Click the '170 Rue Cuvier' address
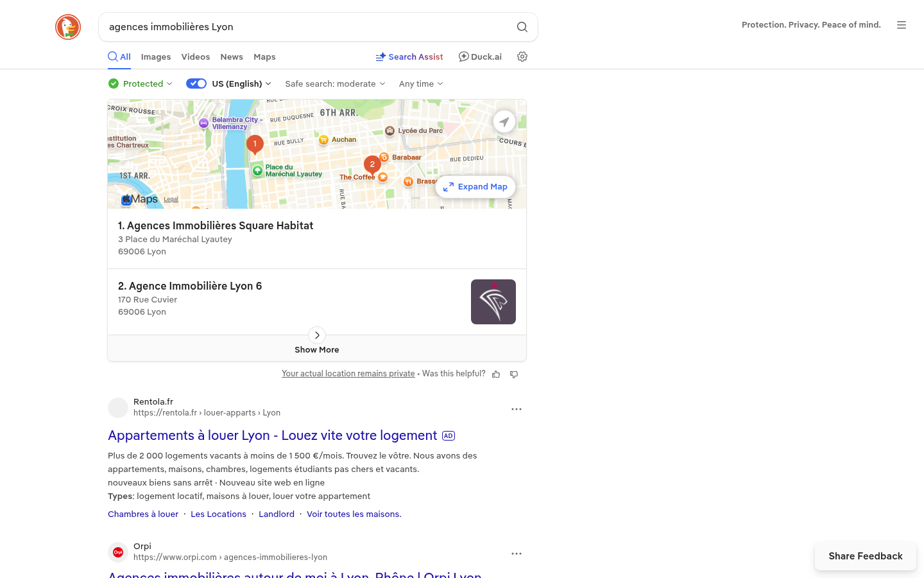Image resolution: width=924 pixels, height=578 pixels. [148, 300]
